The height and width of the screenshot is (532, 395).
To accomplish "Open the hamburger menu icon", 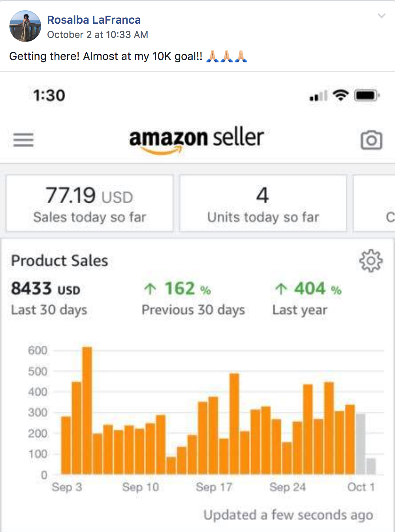I will 23,140.
